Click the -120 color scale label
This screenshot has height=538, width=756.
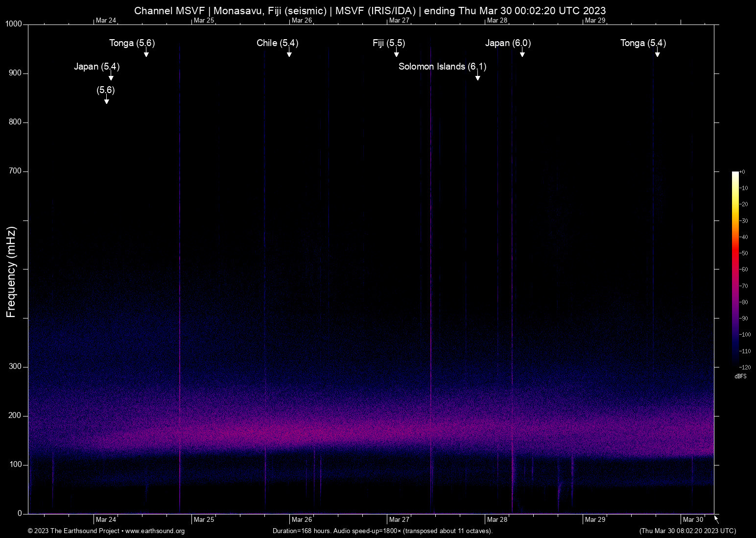pos(745,367)
